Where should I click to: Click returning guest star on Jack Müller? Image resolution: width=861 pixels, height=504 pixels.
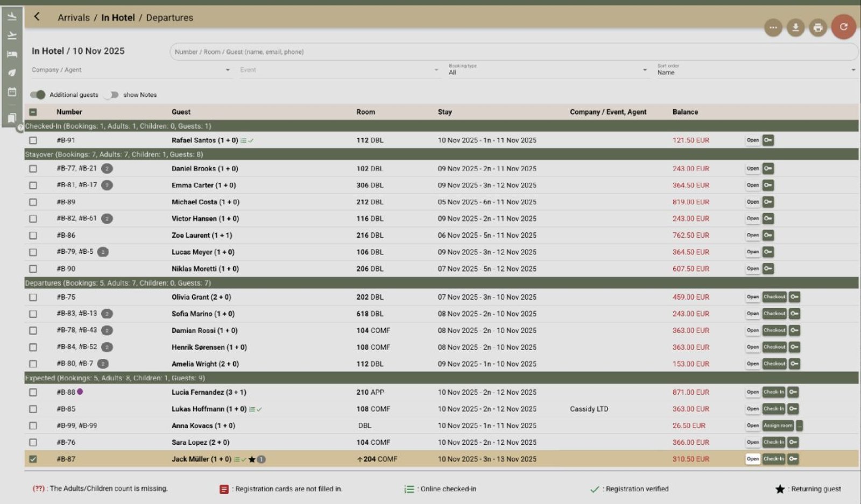point(252,459)
